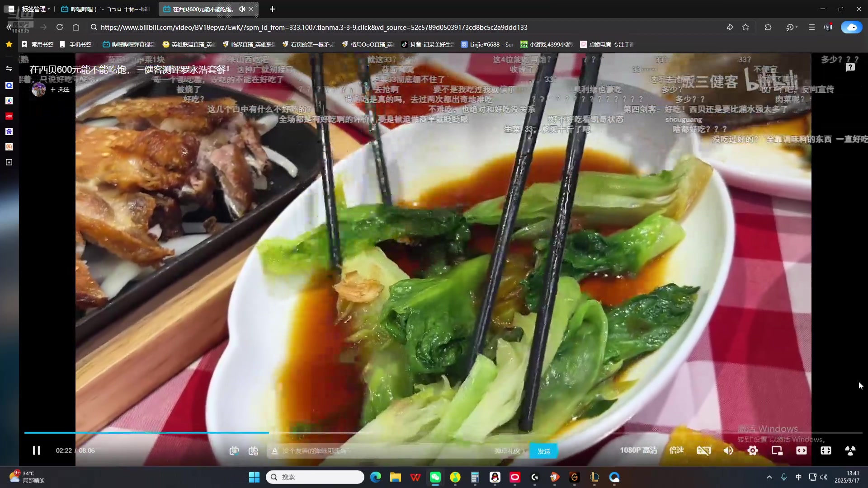Switch to the 哔哩哔哩 干杯 tab
This screenshot has width=868, height=488.
click(107, 9)
